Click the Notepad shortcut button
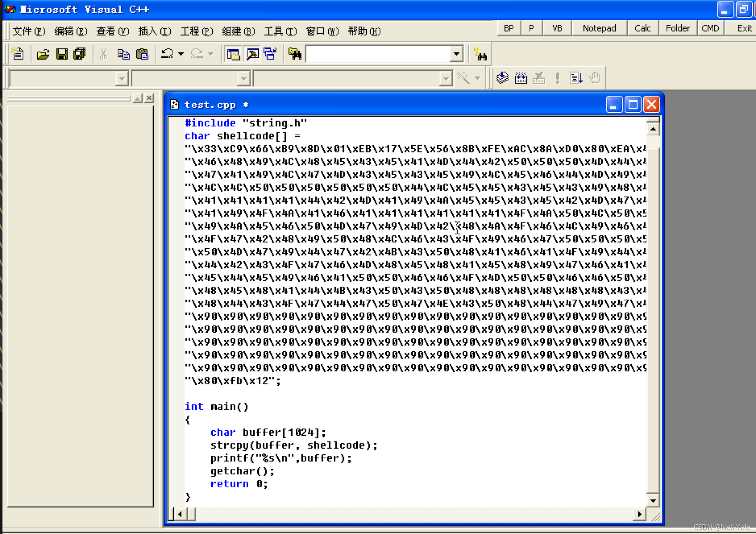 pos(599,28)
